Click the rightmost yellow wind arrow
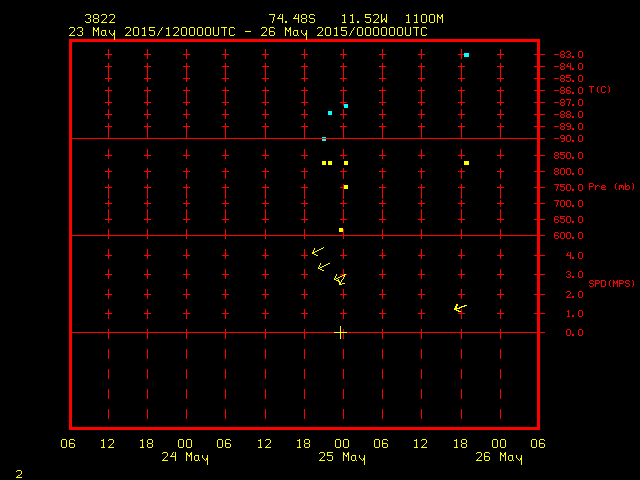The height and width of the screenshot is (480, 640). point(460,308)
